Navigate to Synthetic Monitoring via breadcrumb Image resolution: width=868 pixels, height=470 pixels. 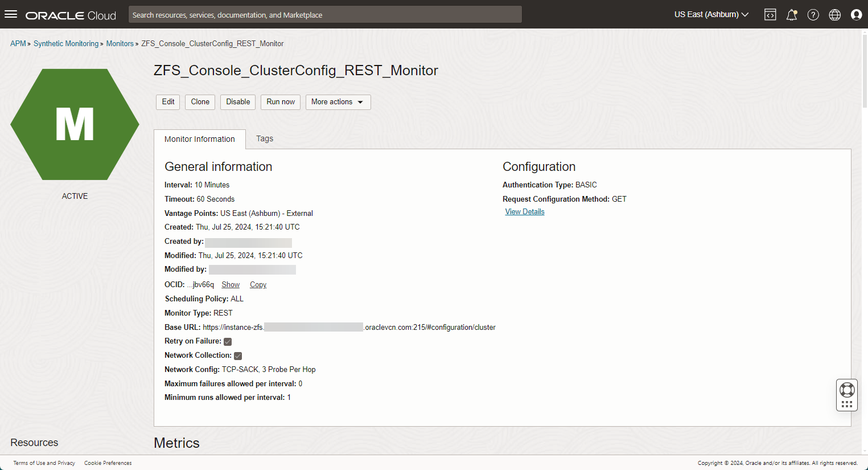pyautogui.click(x=65, y=43)
